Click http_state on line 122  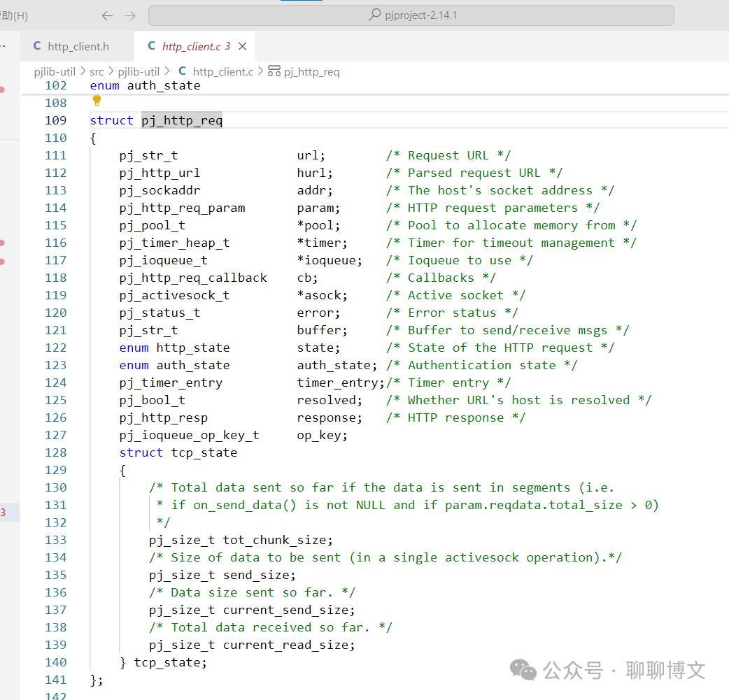193,348
